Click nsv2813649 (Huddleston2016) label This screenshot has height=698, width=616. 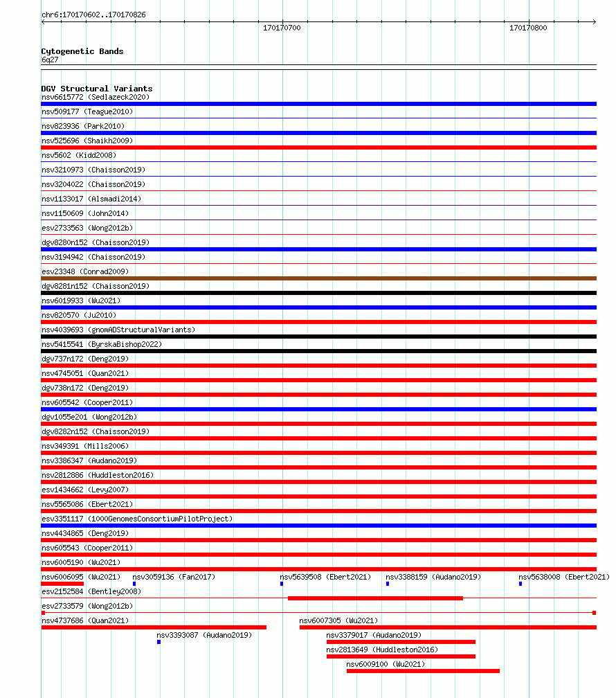[382, 650]
